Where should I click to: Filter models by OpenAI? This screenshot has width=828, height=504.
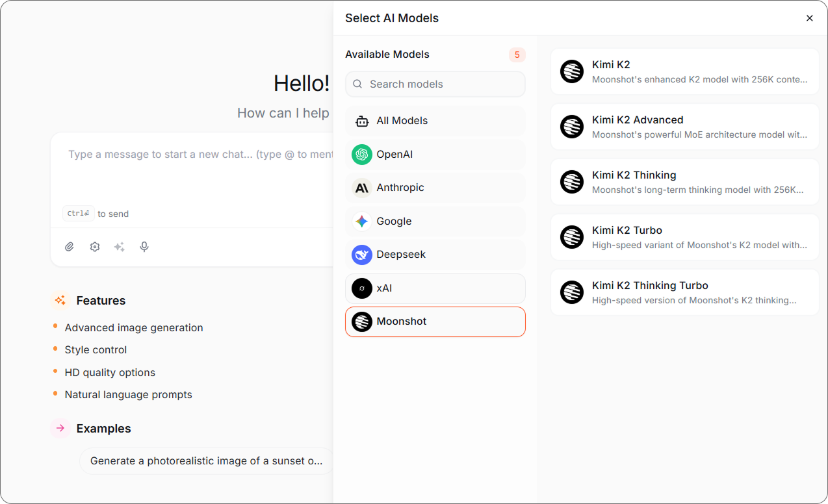coord(435,155)
